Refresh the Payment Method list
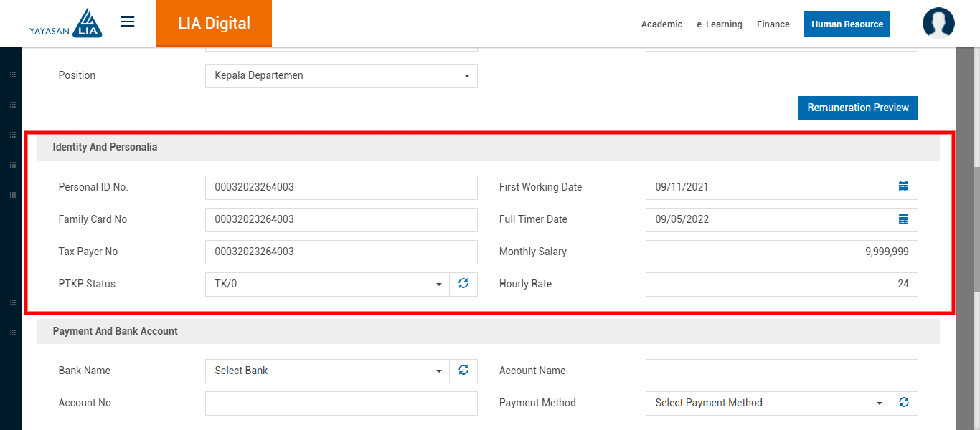The height and width of the screenshot is (430, 980). coord(903,403)
